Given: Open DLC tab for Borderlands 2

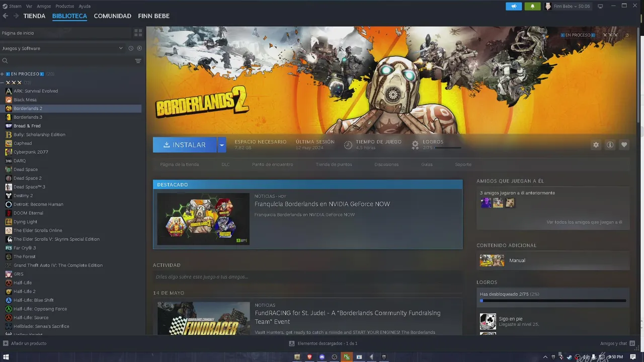Looking at the screenshot, I should coord(225,164).
